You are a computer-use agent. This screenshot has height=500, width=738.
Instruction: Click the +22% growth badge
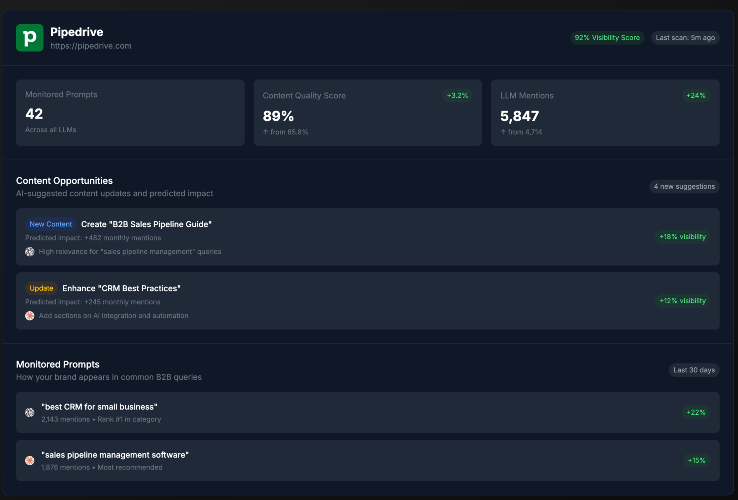pyautogui.click(x=696, y=412)
